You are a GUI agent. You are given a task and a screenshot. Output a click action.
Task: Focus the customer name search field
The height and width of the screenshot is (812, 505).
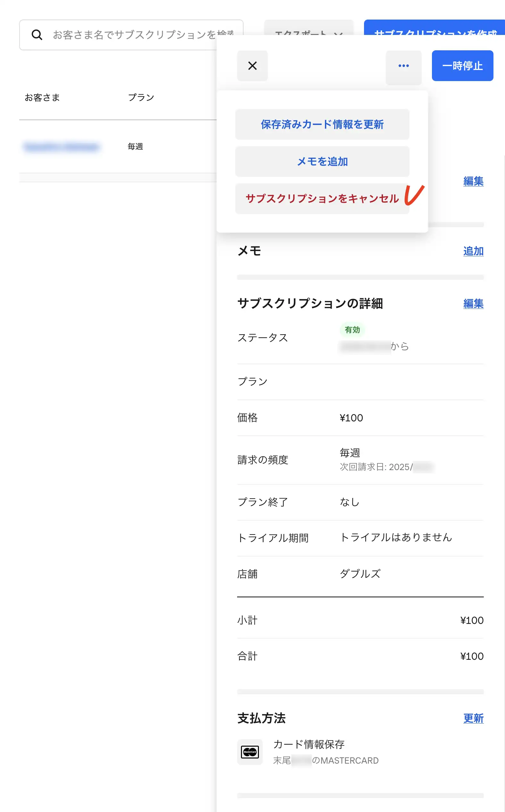click(134, 35)
